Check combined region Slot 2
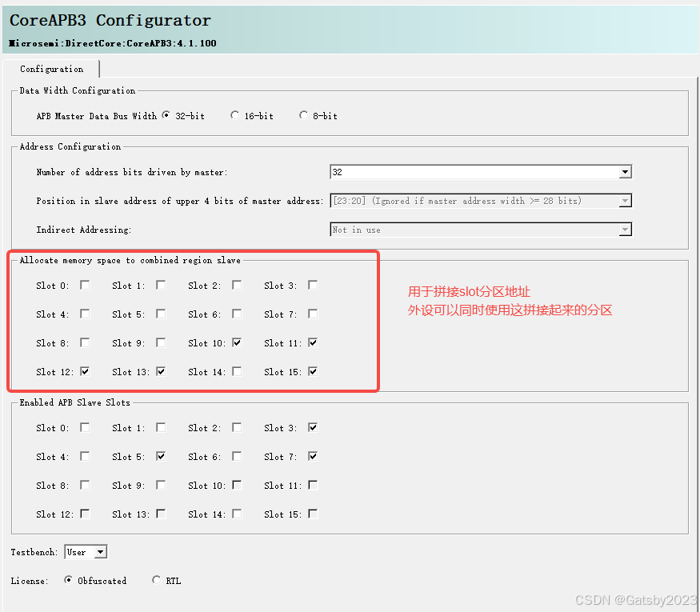Image resolution: width=700 pixels, height=612 pixels. tap(237, 285)
